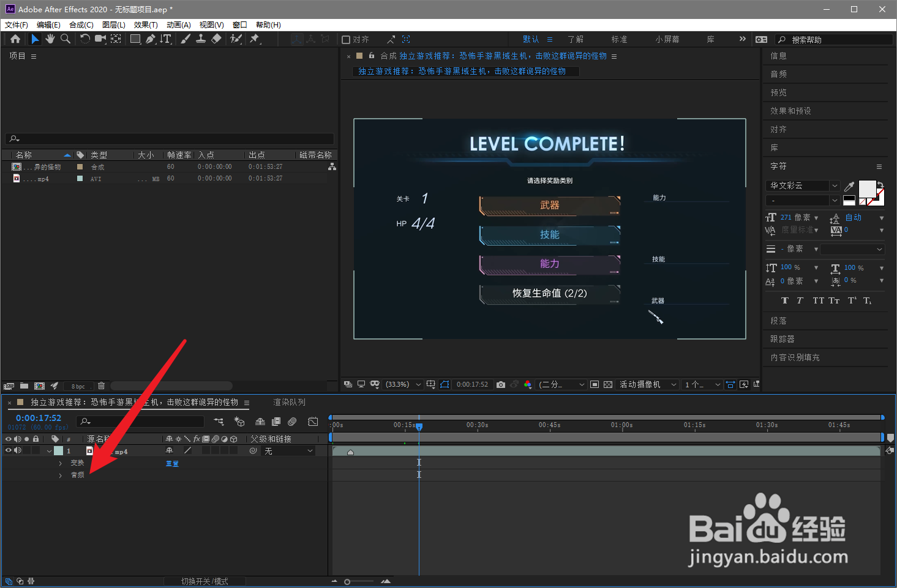Open composition mini-flowchart in timeline

(219, 422)
